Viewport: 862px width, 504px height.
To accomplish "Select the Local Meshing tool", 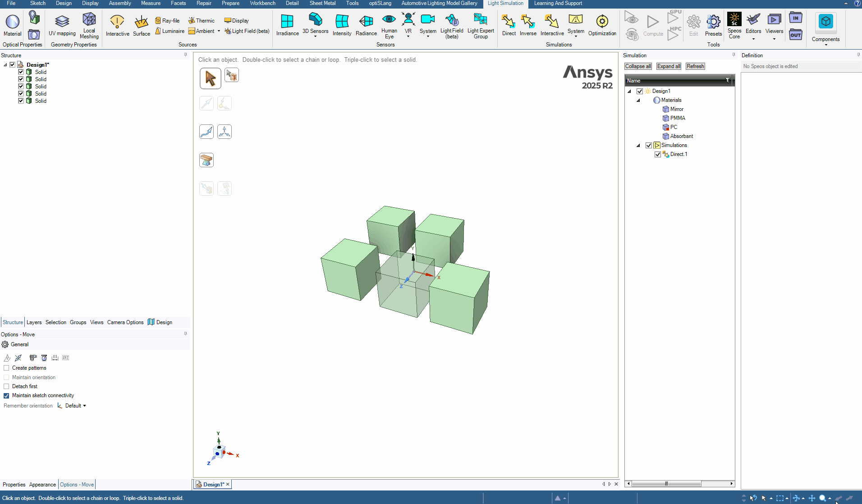I will point(89,25).
